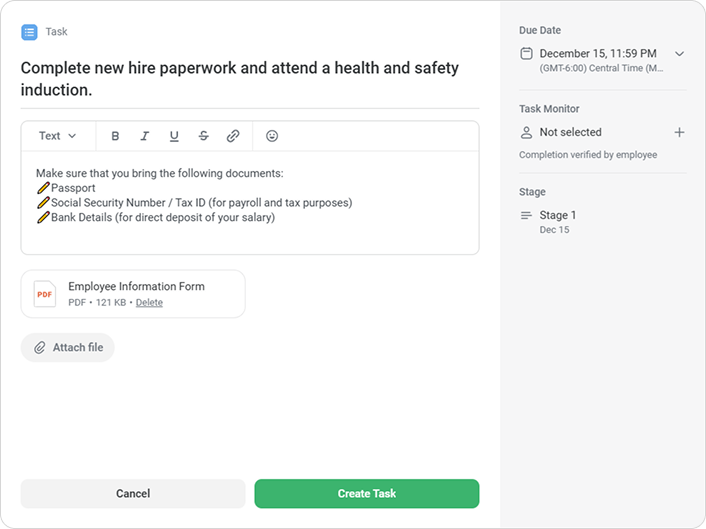Viewport: 706px width, 529px height.
Task: Click the Attach file button
Action: coord(68,347)
